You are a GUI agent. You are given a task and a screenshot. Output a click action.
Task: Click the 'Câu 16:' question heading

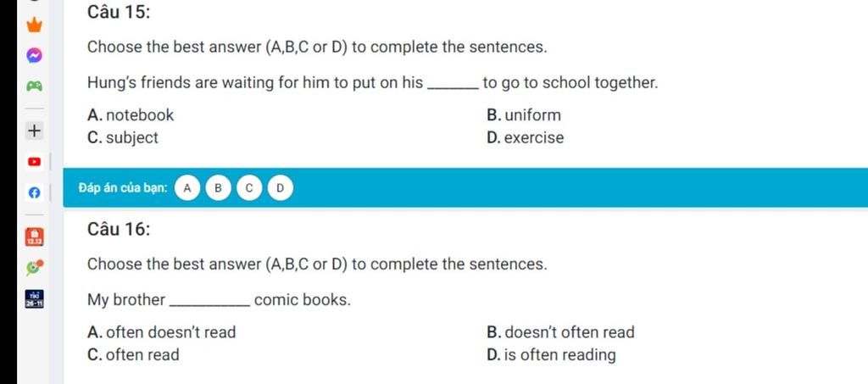pyautogui.click(x=119, y=230)
